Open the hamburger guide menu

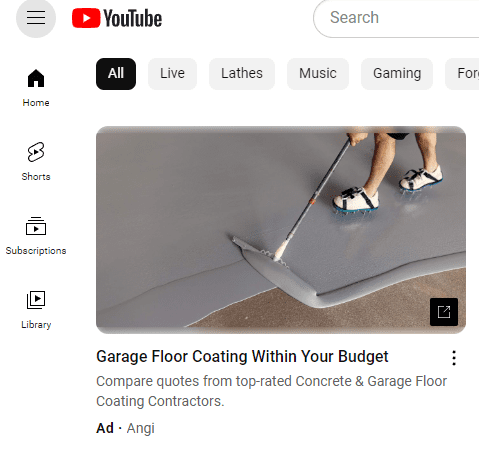click(36, 18)
